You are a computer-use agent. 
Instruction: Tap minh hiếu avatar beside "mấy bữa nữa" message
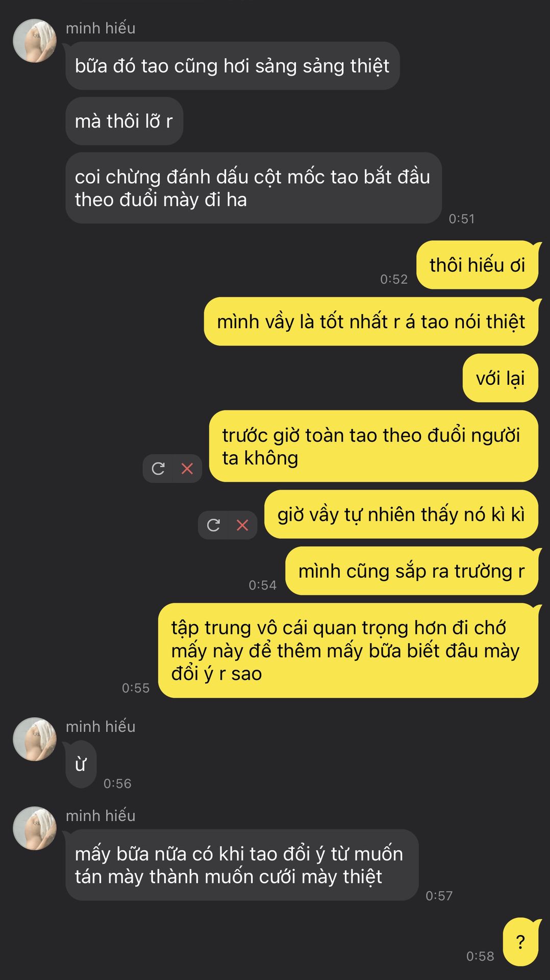coord(35,828)
